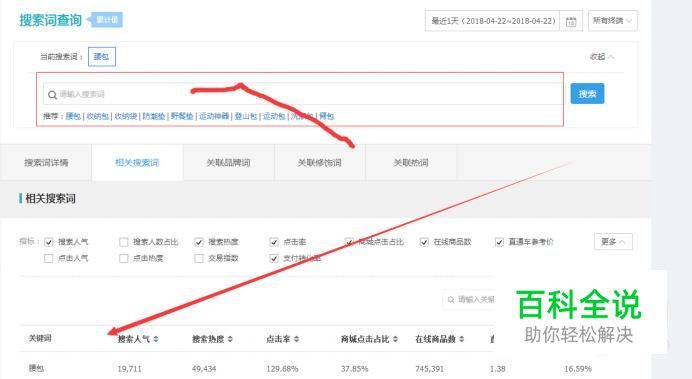Click magnifier icon in keyword filter box

(451, 300)
